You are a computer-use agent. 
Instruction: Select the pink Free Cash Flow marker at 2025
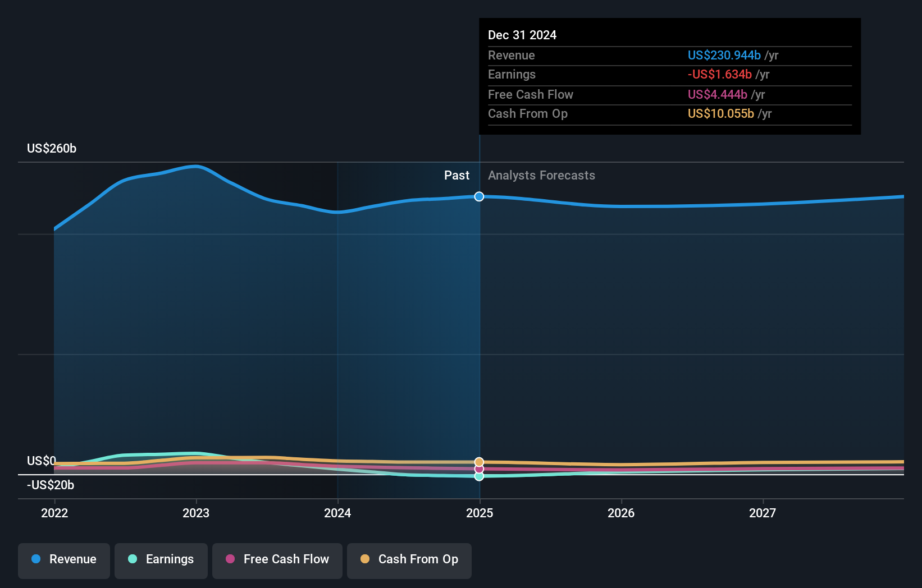point(479,468)
